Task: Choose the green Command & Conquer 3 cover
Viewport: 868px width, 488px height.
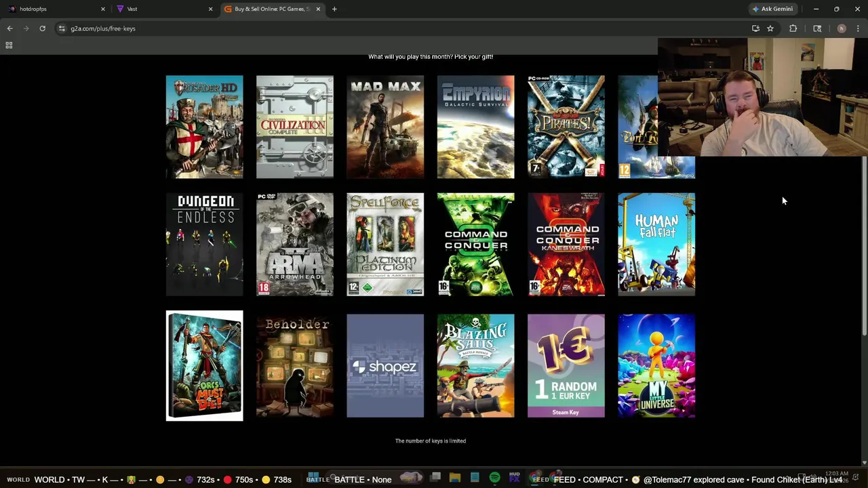Action: [x=475, y=245]
